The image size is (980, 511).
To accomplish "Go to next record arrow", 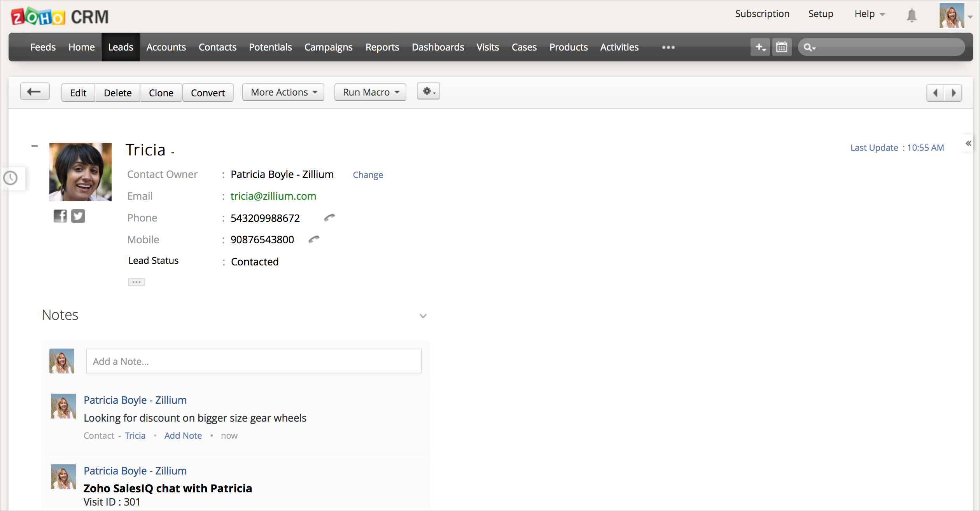I will 954,93.
